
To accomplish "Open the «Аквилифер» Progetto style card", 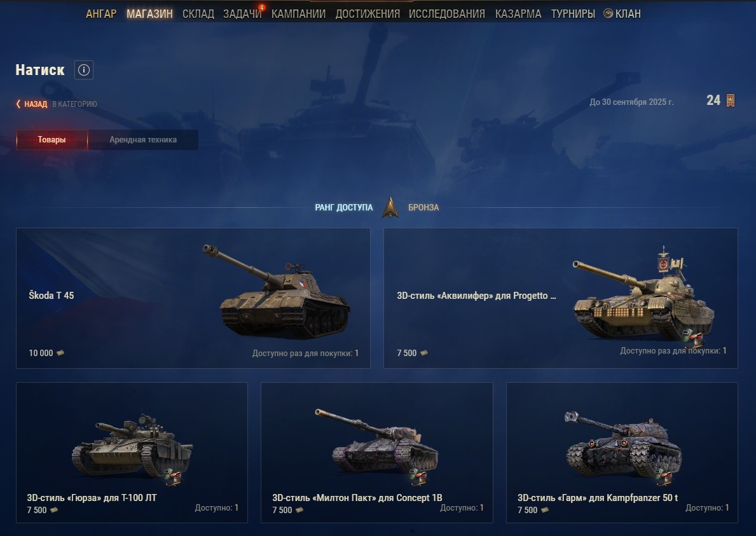I will click(x=560, y=298).
